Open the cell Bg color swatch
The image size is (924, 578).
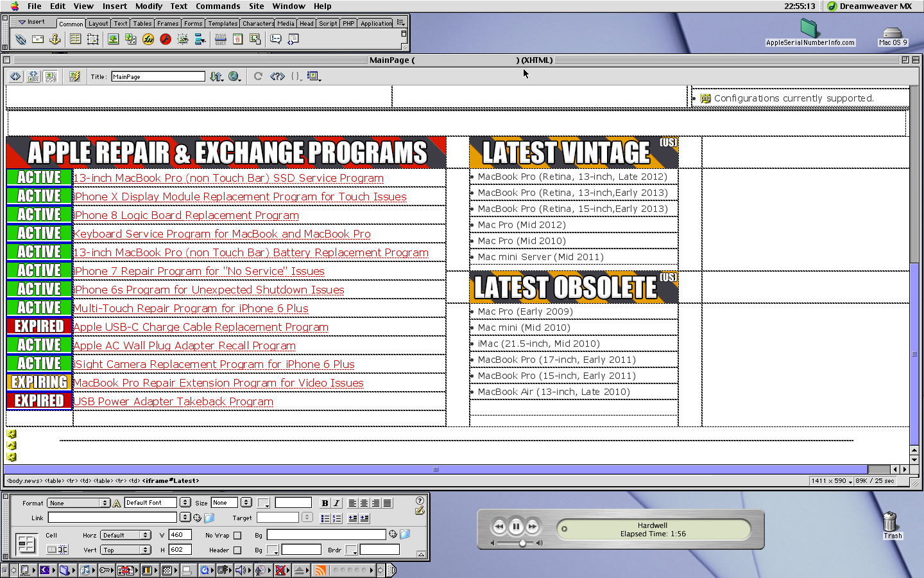(273, 550)
